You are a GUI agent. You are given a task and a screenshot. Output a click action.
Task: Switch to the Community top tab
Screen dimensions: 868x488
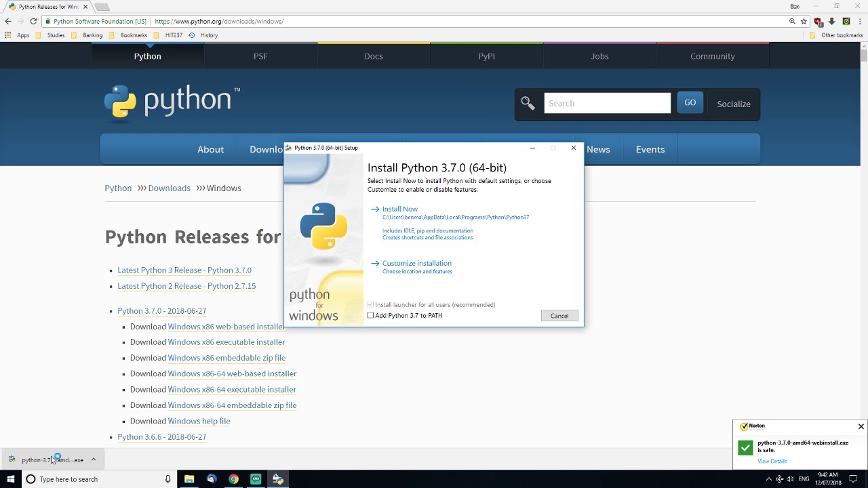coord(713,56)
